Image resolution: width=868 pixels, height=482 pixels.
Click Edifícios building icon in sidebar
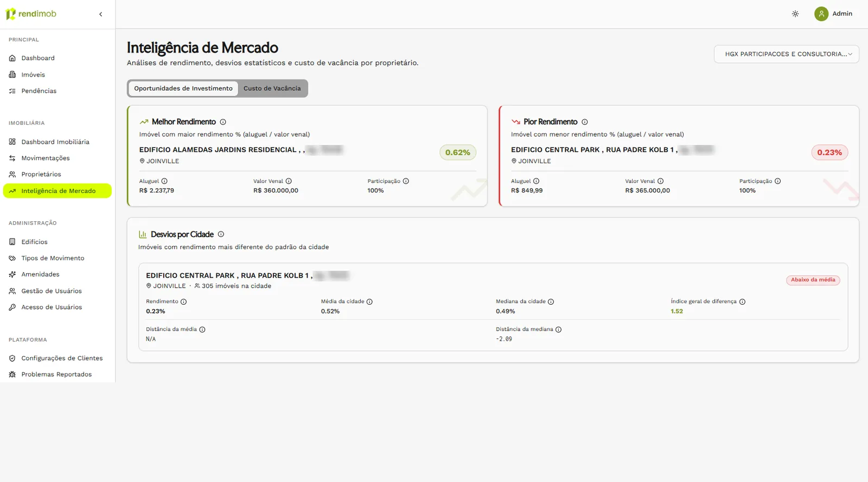pos(12,242)
